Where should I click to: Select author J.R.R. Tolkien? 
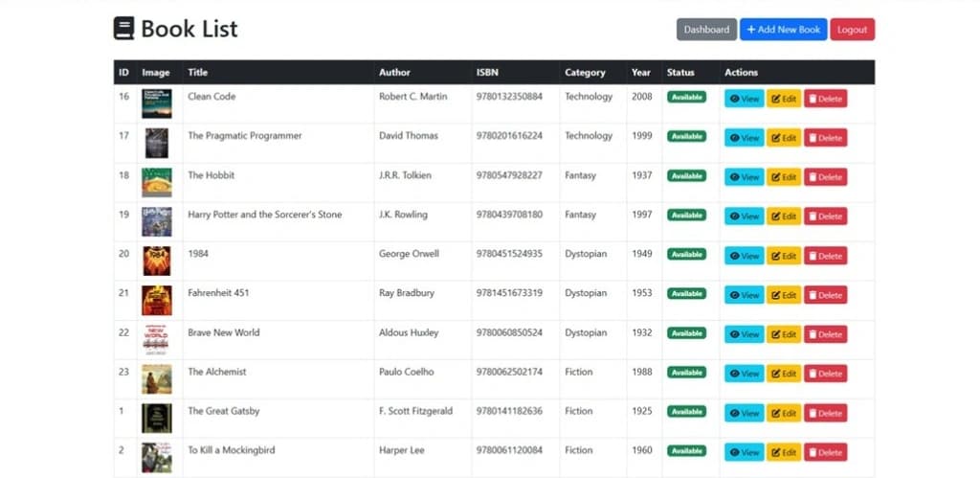[x=405, y=176]
